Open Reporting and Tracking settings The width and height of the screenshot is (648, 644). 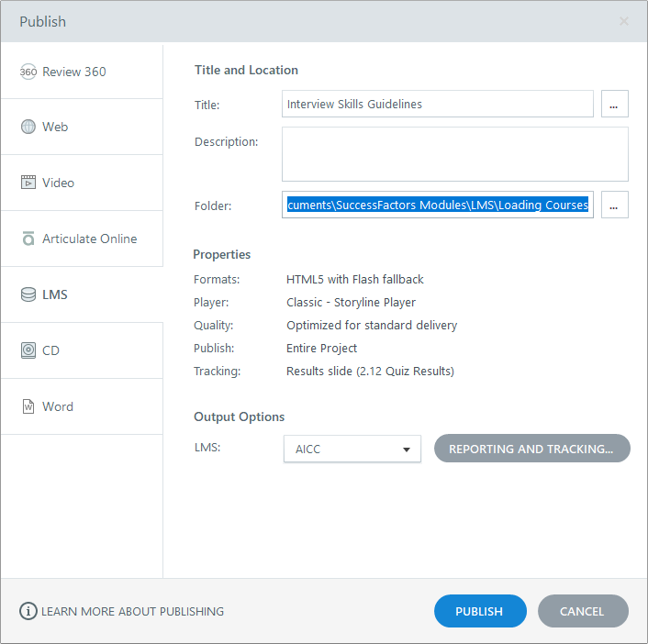pos(531,449)
